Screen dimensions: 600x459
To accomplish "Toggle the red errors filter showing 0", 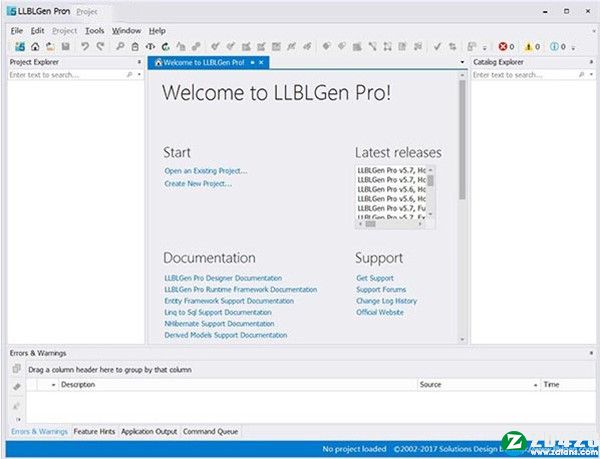I will coord(506,47).
